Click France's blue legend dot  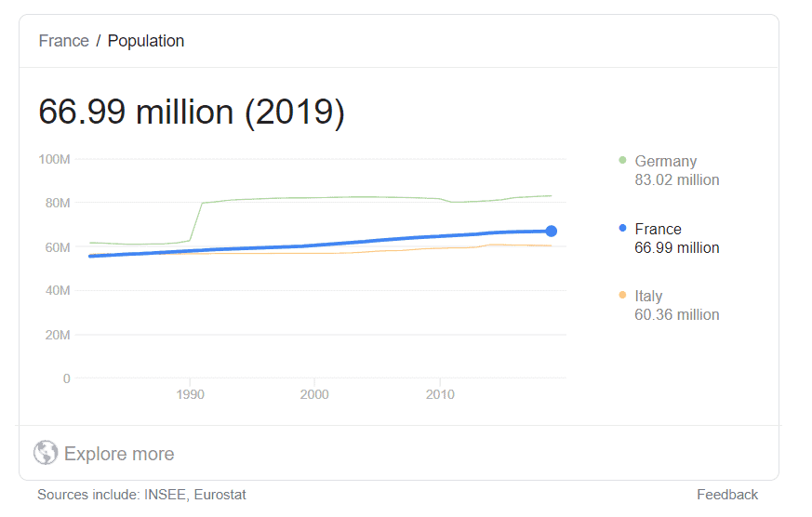[x=622, y=228]
